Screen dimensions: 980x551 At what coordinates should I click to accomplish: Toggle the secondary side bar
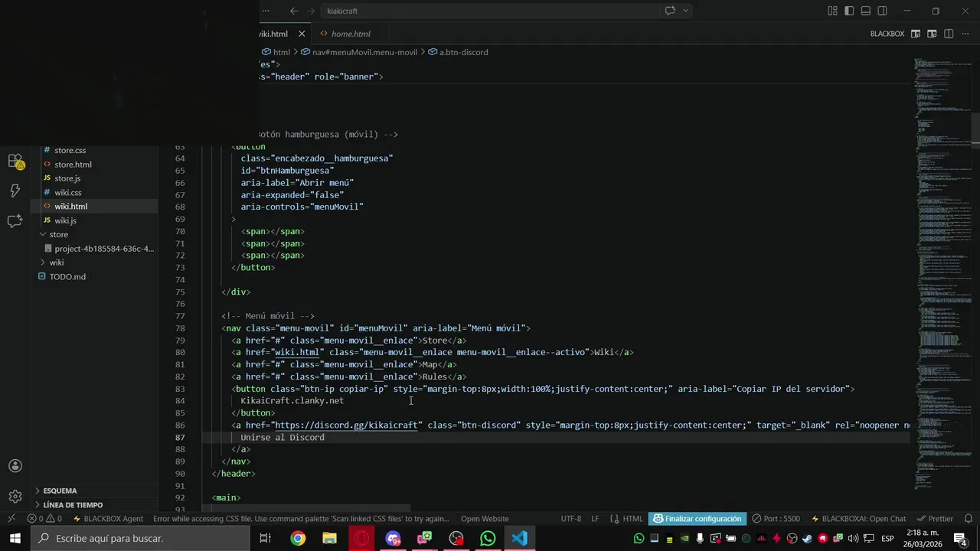(x=883, y=11)
